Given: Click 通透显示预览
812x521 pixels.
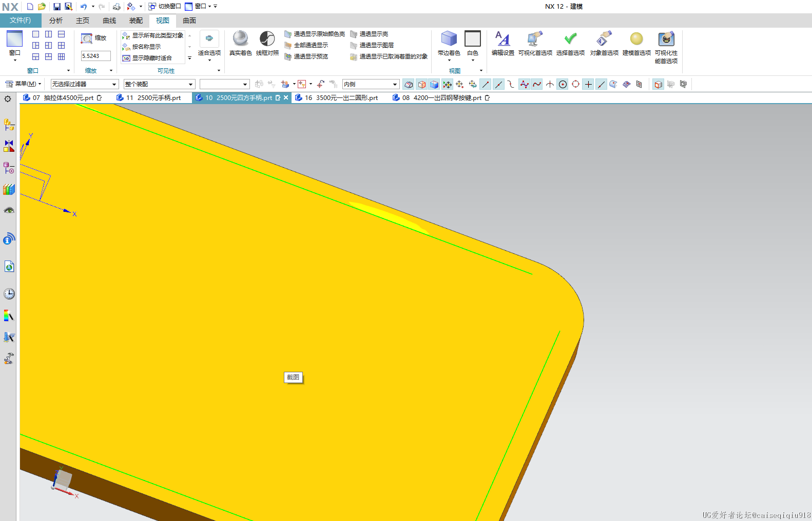Looking at the screenshot, I should click(x=306, y=56).
